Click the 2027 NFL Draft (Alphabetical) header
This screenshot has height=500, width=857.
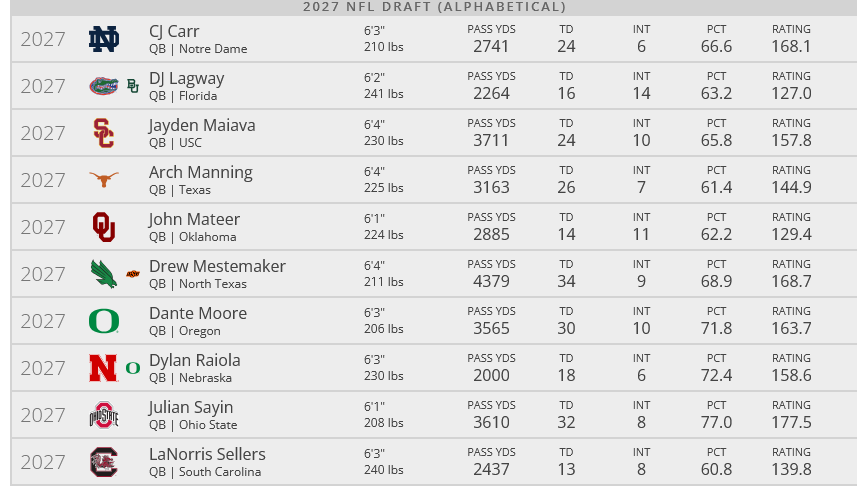tap(434, 7)
